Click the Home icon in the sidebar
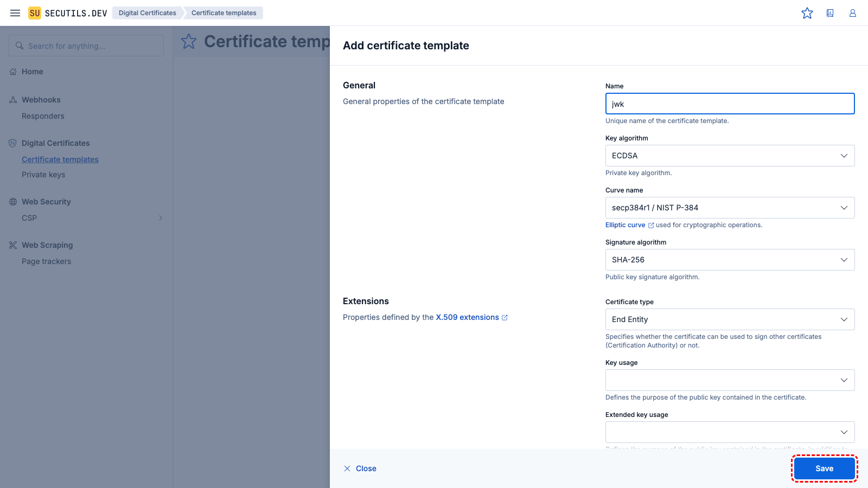Viewport: 868px width, 488px height. (x=13, y=72)
